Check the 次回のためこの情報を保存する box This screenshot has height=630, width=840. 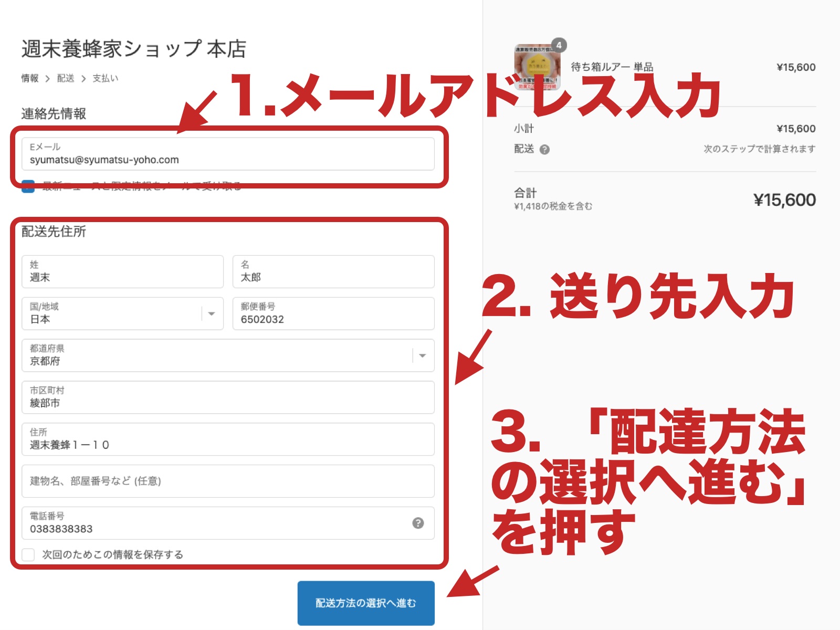coord(28,555)
